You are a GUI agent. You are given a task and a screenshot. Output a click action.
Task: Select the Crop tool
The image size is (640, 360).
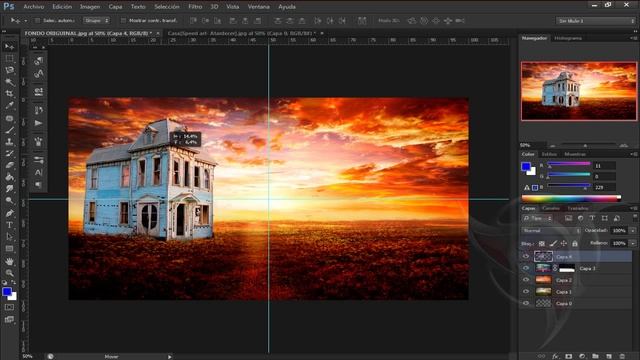[9, 94]
